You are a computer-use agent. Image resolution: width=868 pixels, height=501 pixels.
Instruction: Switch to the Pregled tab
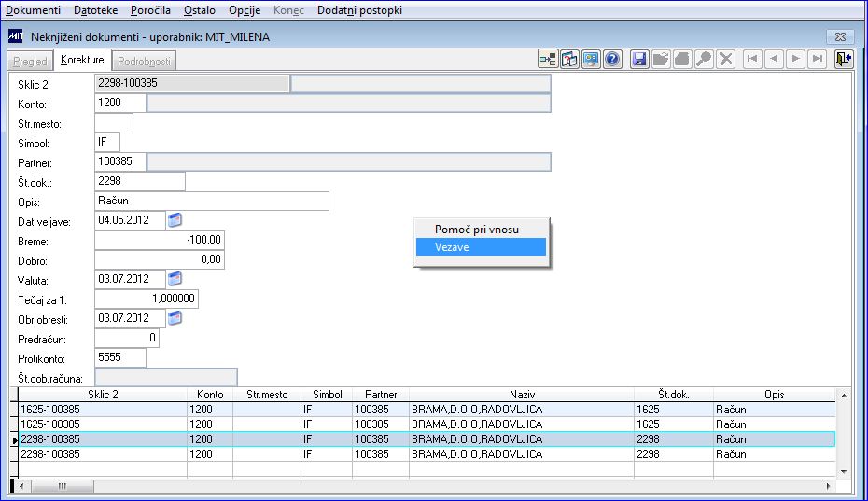31,61
